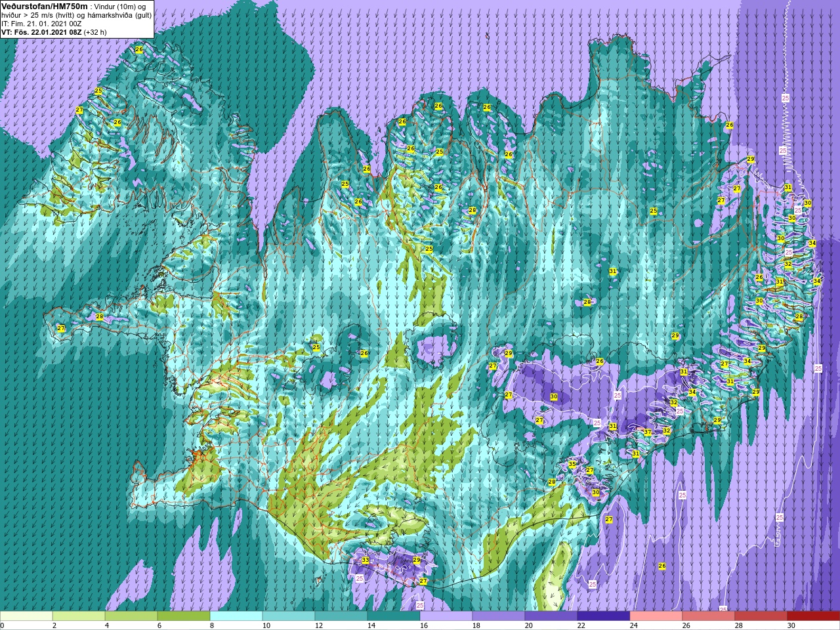Click the turquoise 10–12 legend swatch
This screenshot has width=840, height=630.
coord(289,616)
